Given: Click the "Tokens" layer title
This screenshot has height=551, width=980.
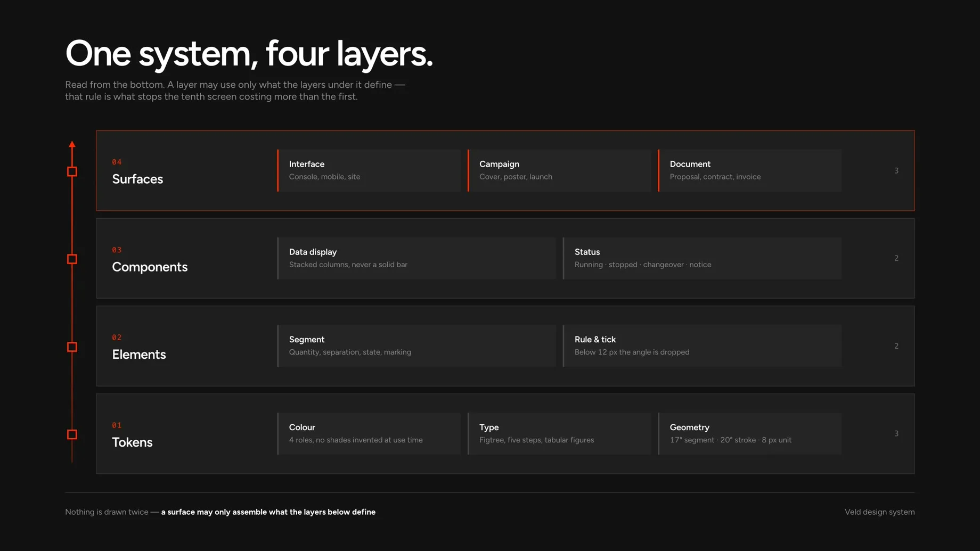Looking at the screenshot, I should pos(132,442).
